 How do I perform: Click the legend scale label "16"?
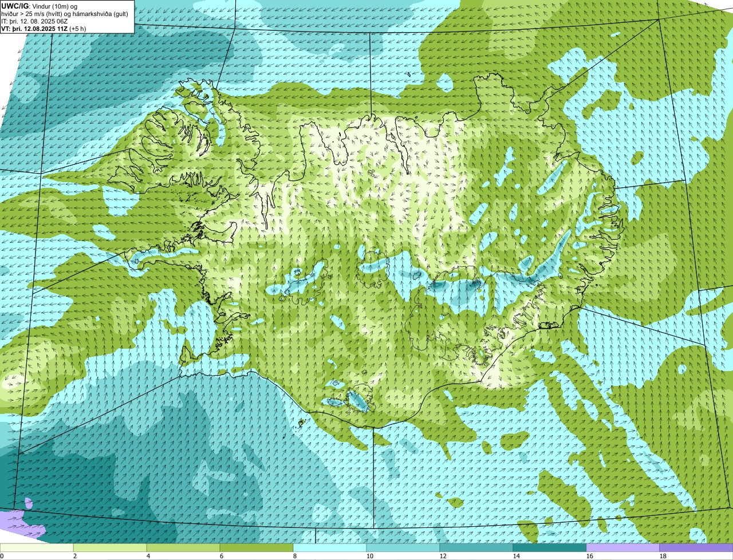coord(590,556)
